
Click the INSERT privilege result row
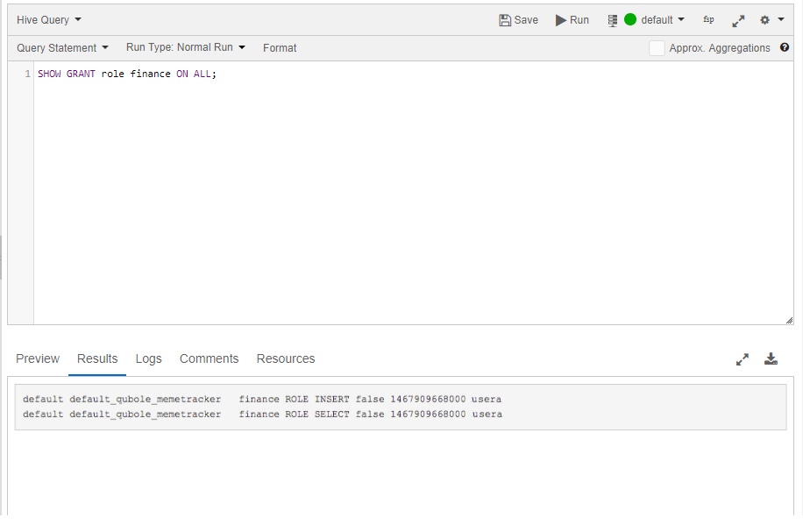coord(262,399)
